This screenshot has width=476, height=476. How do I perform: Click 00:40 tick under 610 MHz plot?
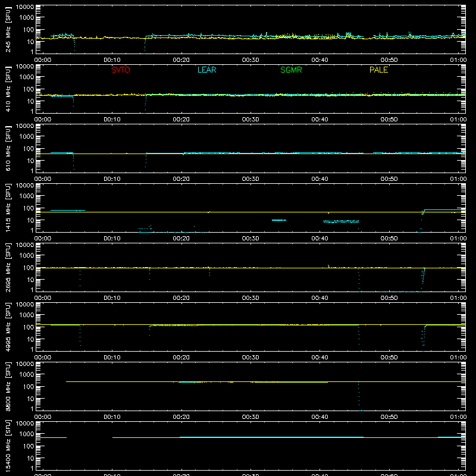[x=320, y=179]
